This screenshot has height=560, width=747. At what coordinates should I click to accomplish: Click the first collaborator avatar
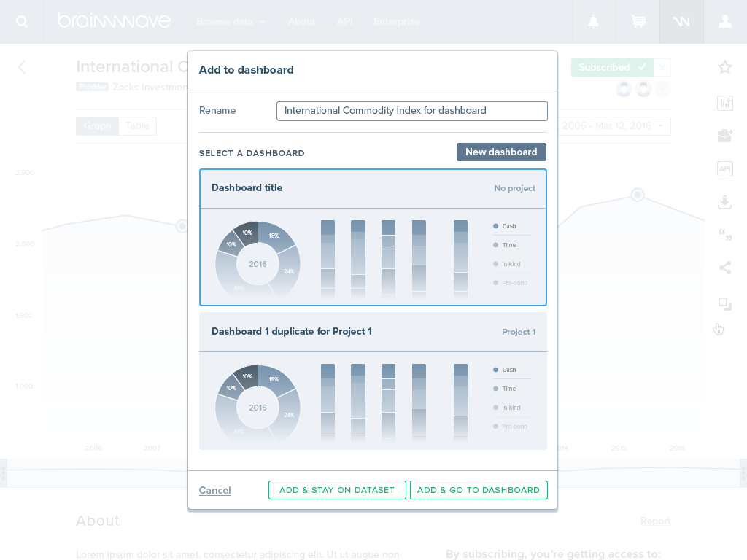coord(624,88)
